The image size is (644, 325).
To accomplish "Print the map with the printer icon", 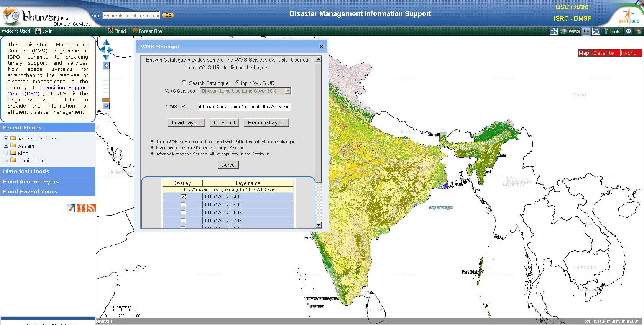I will 596,31.
